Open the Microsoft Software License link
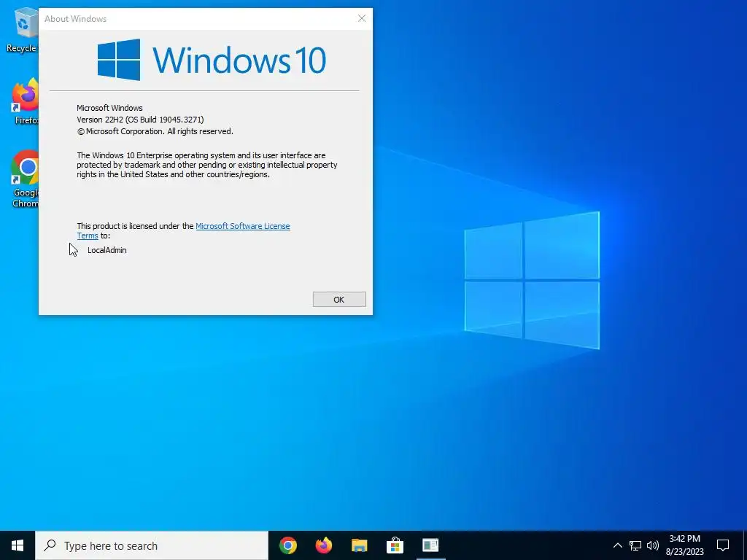The image size is (747, 560). [x=242, y=226]
